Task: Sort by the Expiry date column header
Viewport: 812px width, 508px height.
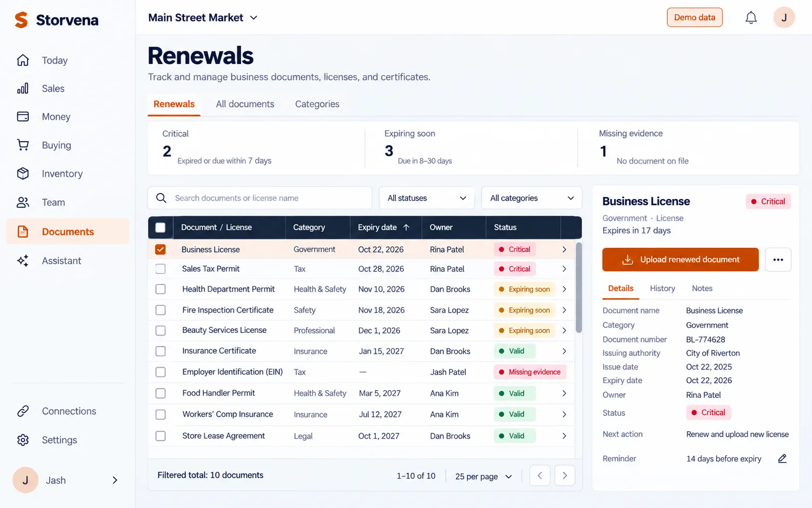Action: click(383, 227)
